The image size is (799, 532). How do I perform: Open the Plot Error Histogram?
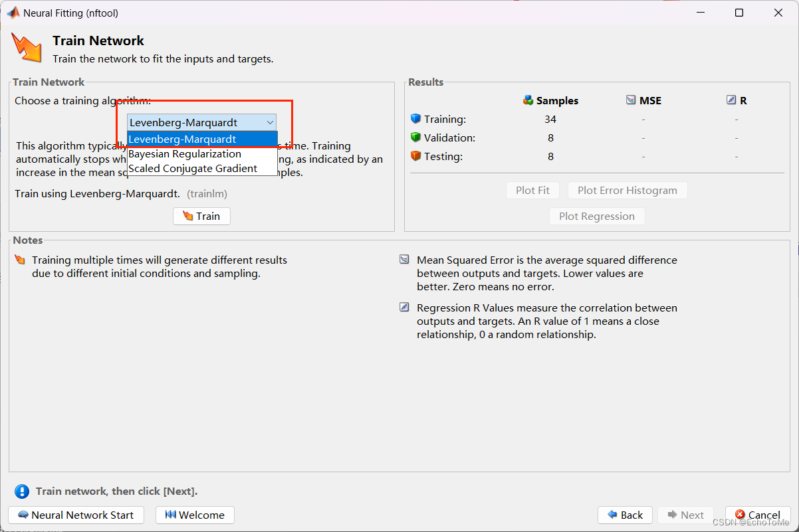tap(627, 191)
